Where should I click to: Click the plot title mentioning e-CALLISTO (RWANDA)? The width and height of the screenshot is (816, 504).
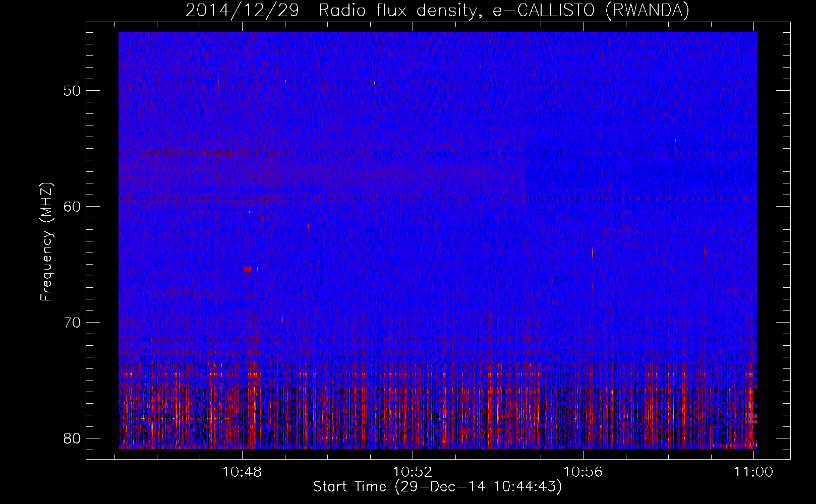pos(437,10)
